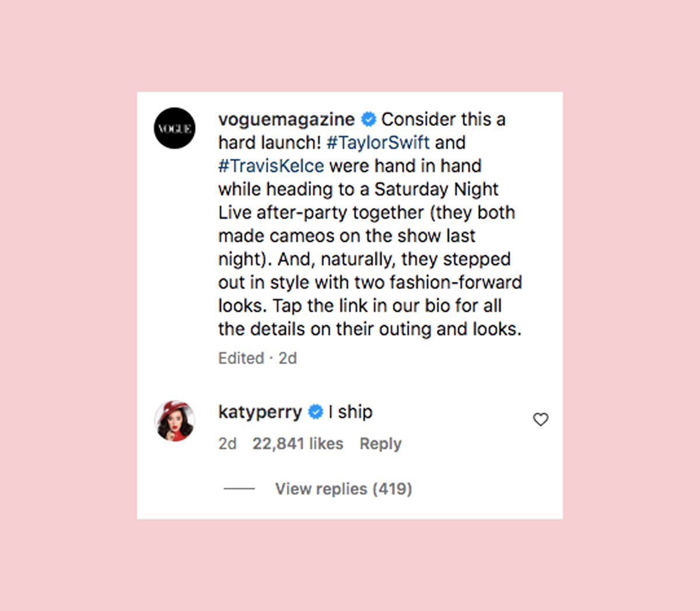Visit the voguemagazine username link
This screenshot has width=700, height=611.
[286, 120]
